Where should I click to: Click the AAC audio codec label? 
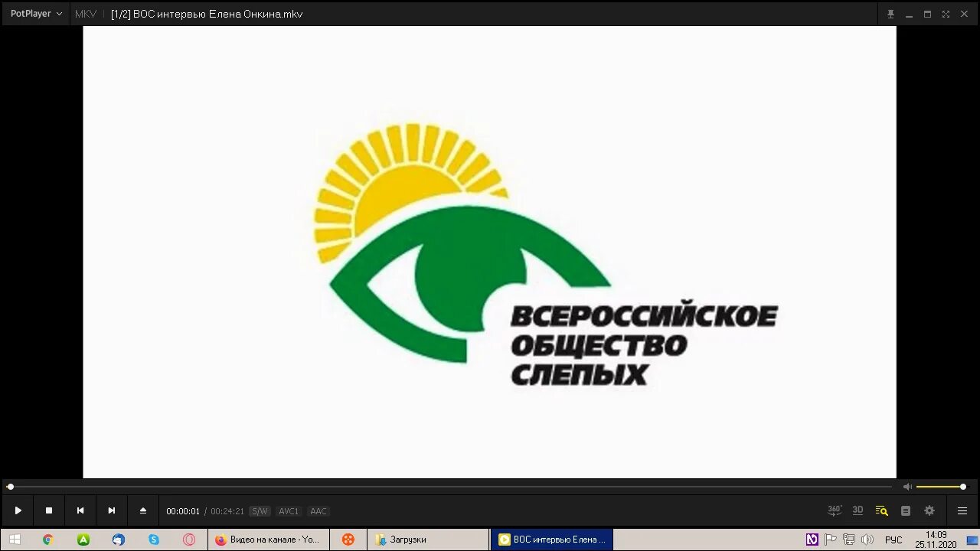tap(318, 511)
